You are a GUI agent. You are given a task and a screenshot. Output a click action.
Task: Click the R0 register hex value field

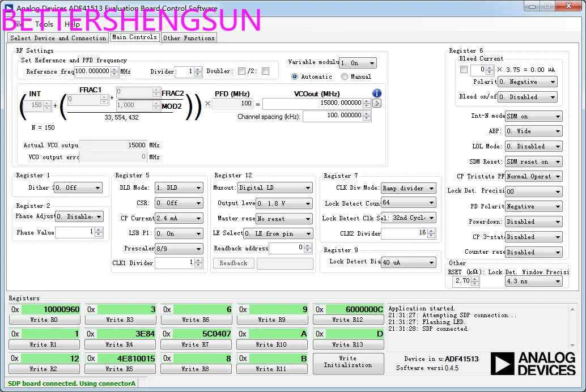(x=50, y=309)
